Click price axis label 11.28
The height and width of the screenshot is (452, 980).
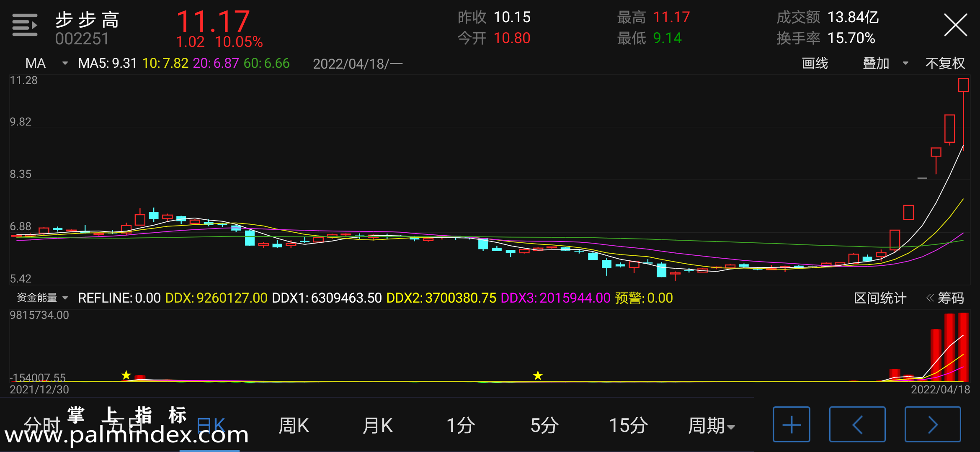[x=23, y=80]
